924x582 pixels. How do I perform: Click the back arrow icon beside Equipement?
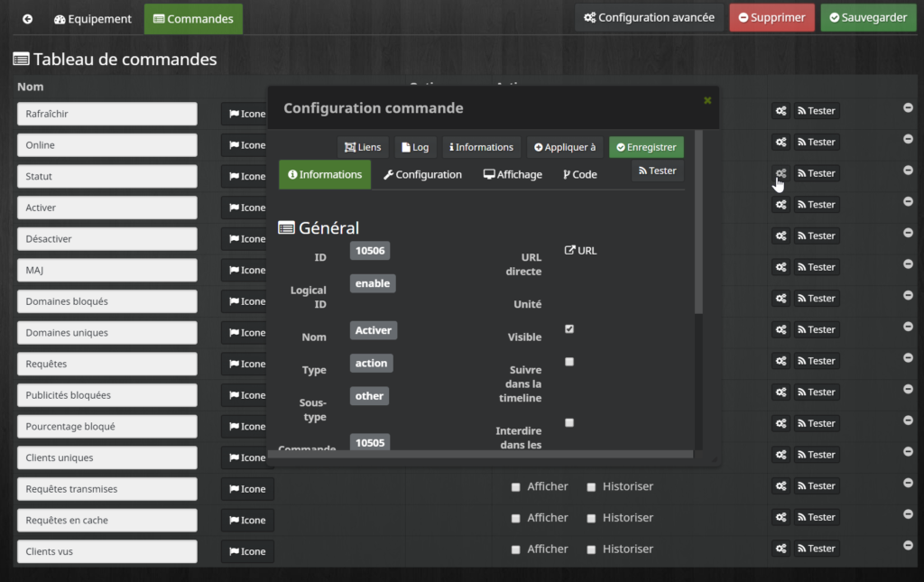(27, 19)
